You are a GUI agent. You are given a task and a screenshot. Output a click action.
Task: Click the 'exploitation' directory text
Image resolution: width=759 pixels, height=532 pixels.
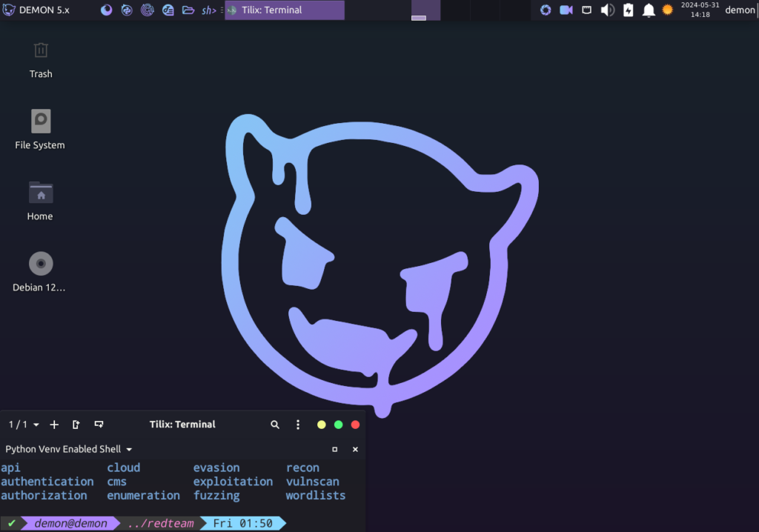233,482
